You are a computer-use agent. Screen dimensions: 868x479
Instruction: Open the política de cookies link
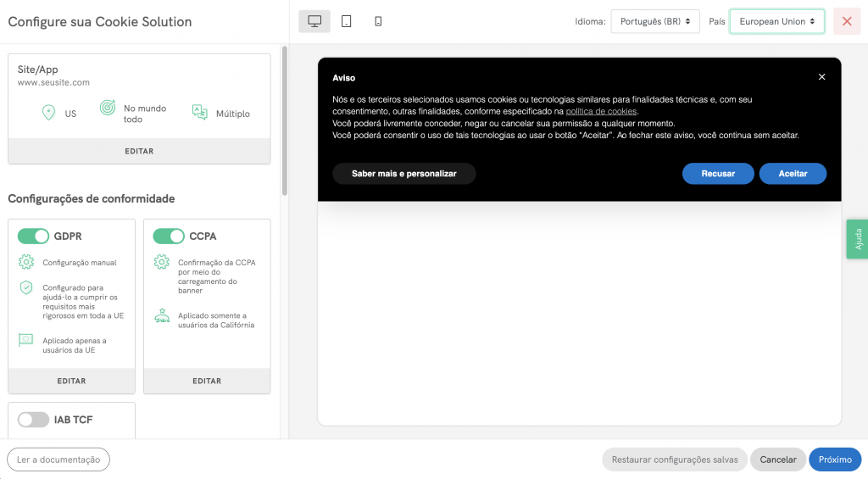[x=601, y=111]
